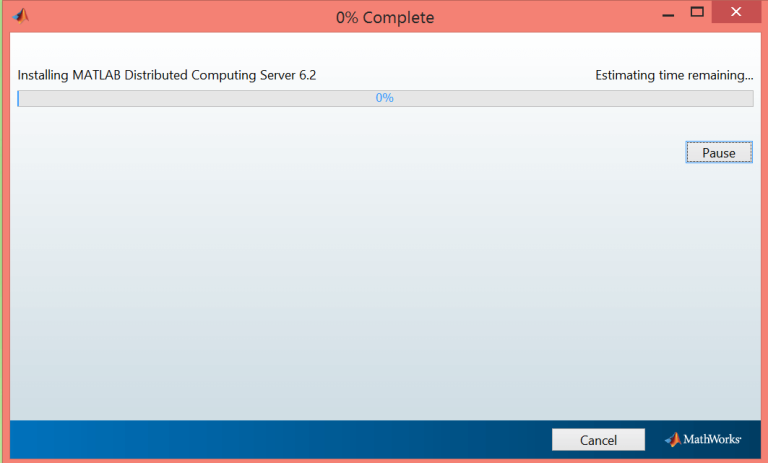Image resolution: width=768 pixels, height=463 pixels.
Task: Click the MATLAB logo icon in title bar
Action: [21, 16]
